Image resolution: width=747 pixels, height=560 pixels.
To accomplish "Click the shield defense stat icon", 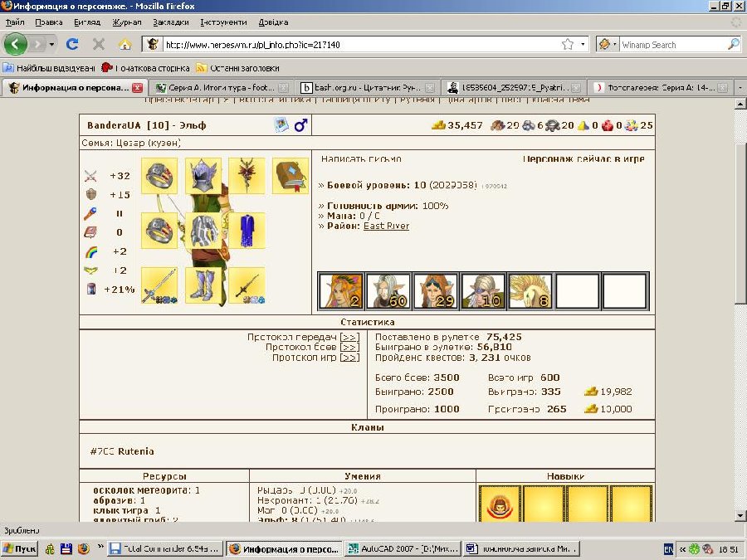I will (x=90, y=194).
